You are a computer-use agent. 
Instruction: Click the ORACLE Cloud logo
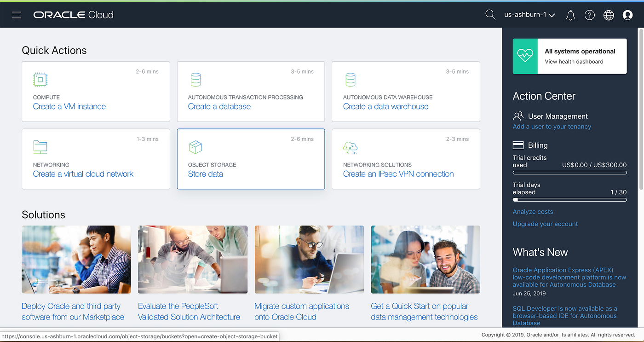tap(73, 14)
